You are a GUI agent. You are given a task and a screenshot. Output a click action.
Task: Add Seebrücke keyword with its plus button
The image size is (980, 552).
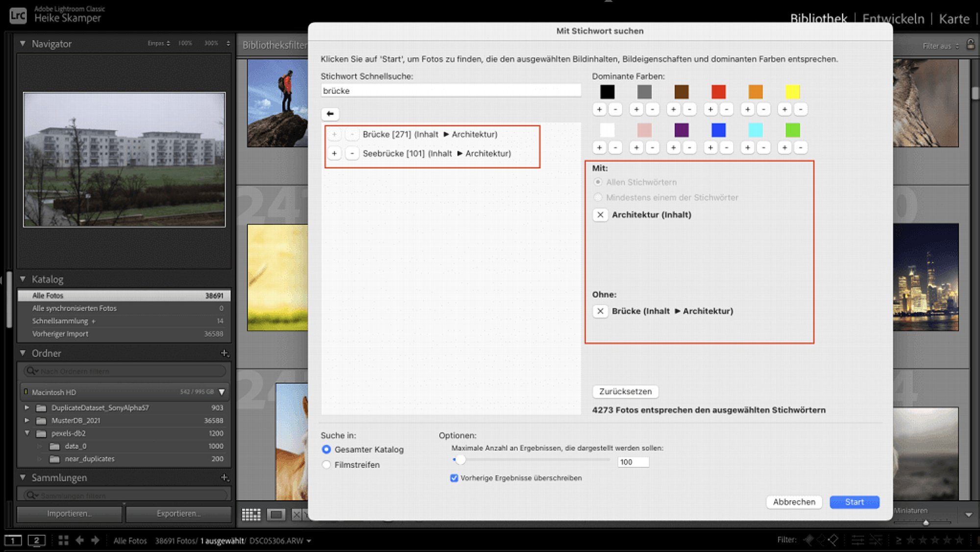pyautogui.click(x=334, y=153)
